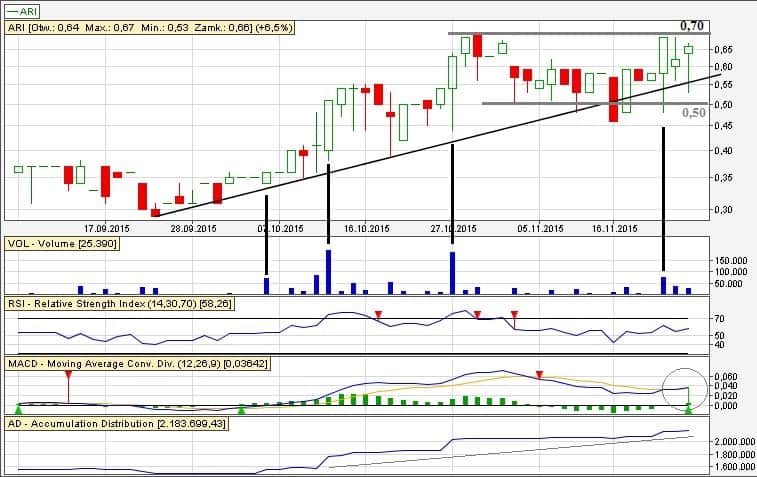Click the 05.11.2015 date on the time axis
757x477 pixels.
click(537, 228)
